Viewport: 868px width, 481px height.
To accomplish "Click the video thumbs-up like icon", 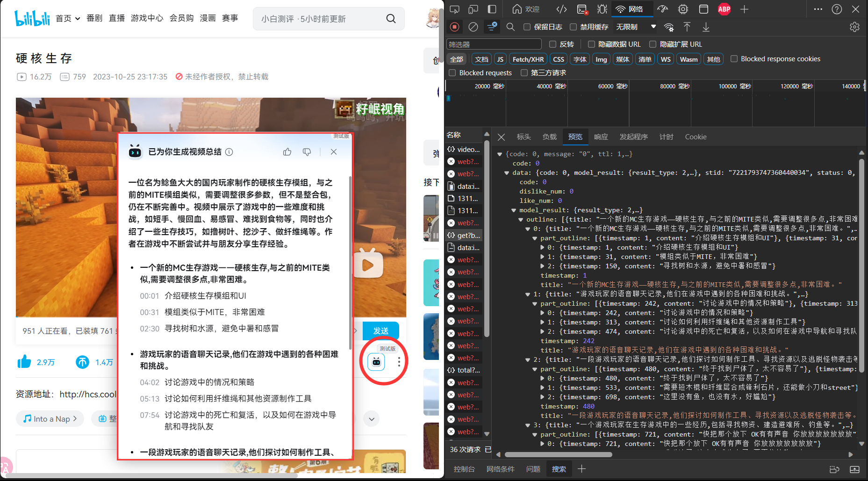I will tap(24, 362).
